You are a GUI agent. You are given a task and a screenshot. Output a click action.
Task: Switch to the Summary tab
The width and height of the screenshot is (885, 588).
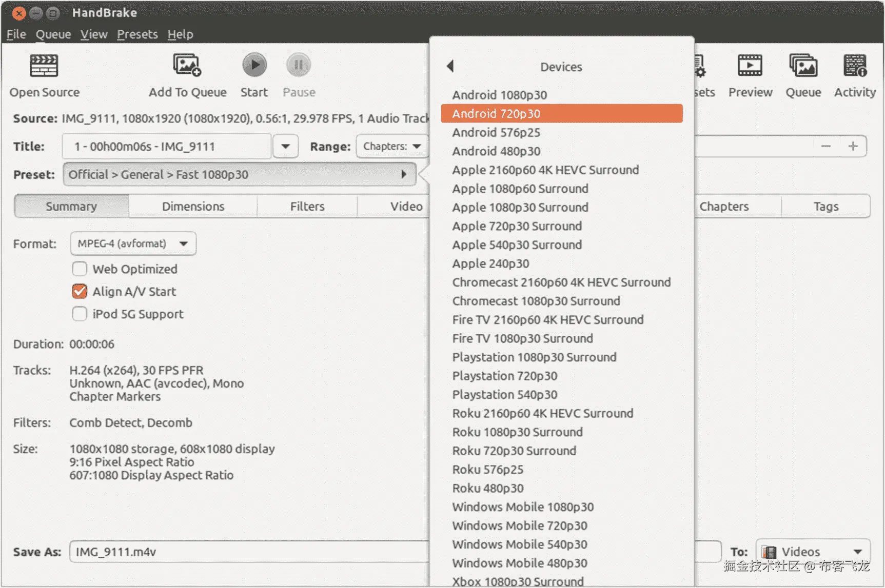click(x=71, y=206)
